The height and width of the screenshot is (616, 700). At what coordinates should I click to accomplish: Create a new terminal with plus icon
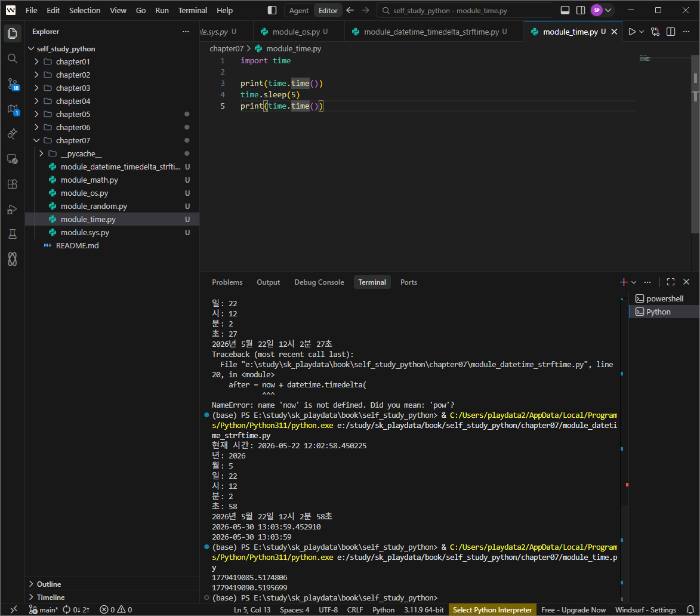[624, 282]
